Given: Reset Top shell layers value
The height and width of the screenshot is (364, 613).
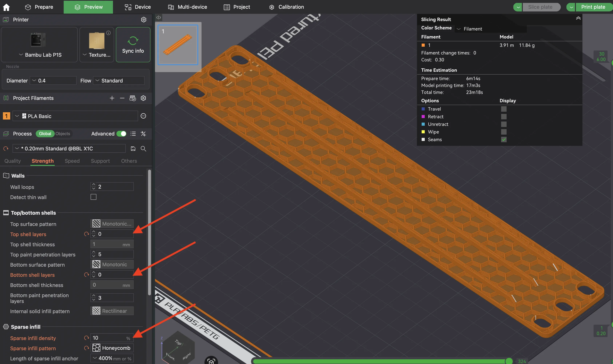Looking at the screenshot, I should tap(86, 234).
